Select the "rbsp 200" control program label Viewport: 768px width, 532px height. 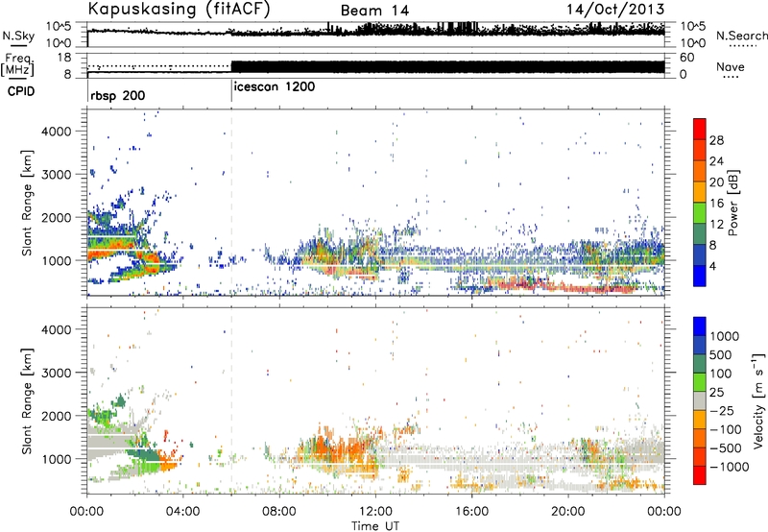click(x=117, y=95)
